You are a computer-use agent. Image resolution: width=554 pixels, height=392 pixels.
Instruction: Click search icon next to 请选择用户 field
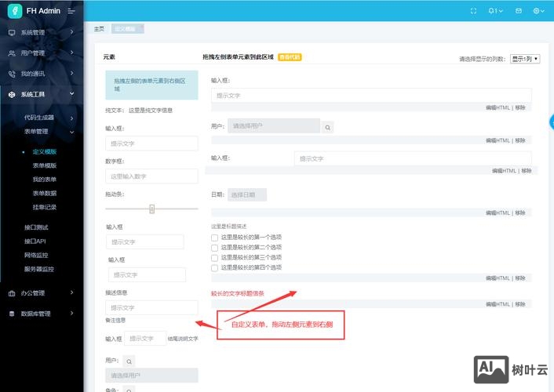coord(327,127)
